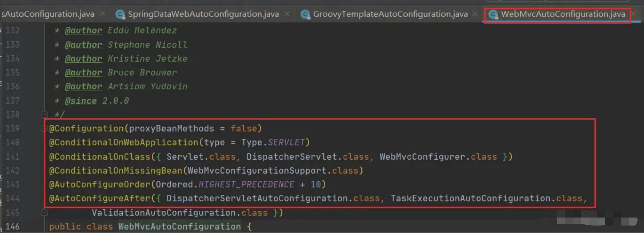
Task: Click the @author tag before Bruce Brouwer
Action: [84, 73]
